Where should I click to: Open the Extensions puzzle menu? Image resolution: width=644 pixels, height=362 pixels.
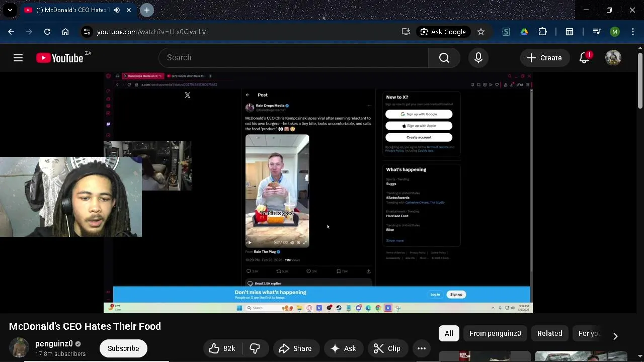click(542, 32)
